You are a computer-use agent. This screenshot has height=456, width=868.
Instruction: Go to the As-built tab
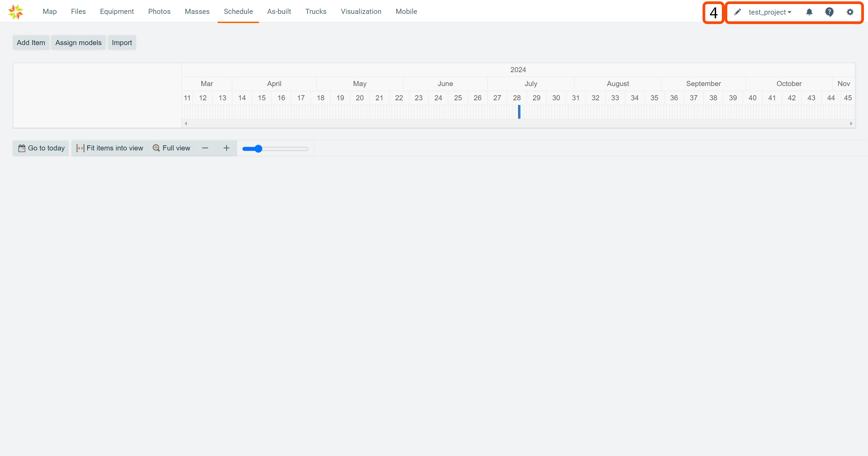point(279,12)
